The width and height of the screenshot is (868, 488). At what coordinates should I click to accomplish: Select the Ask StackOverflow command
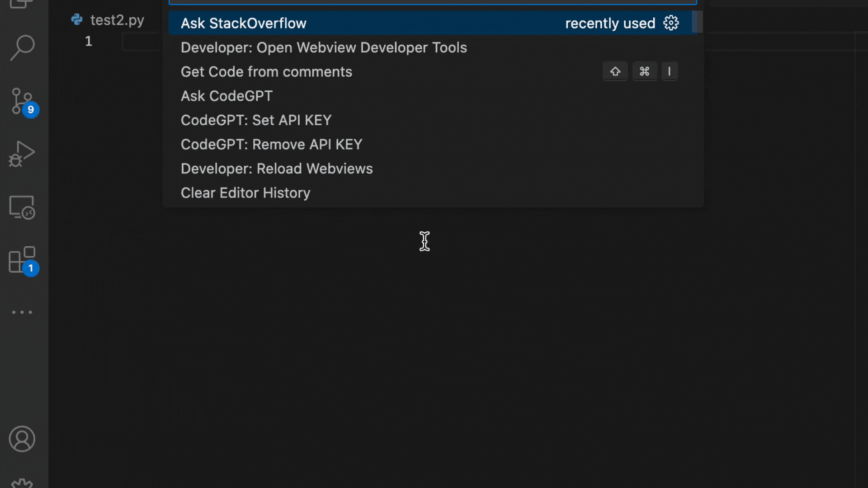(244, 23)
